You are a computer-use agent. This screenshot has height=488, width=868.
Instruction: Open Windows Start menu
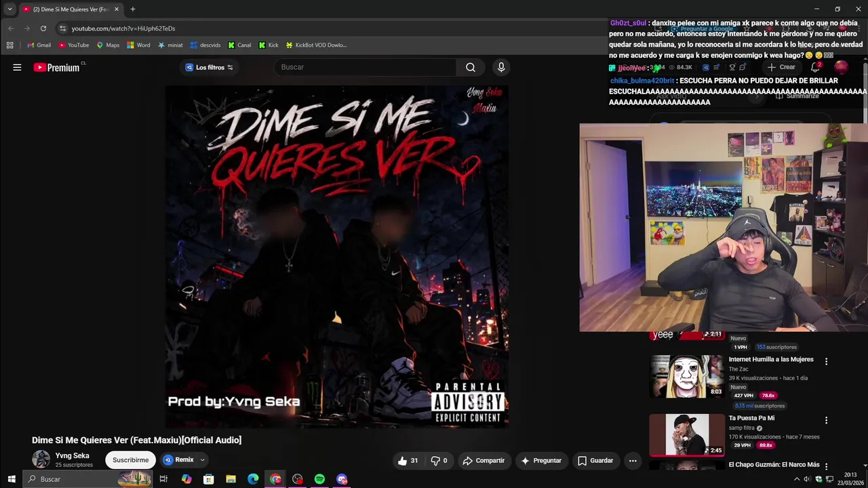(x=12, y=479)
